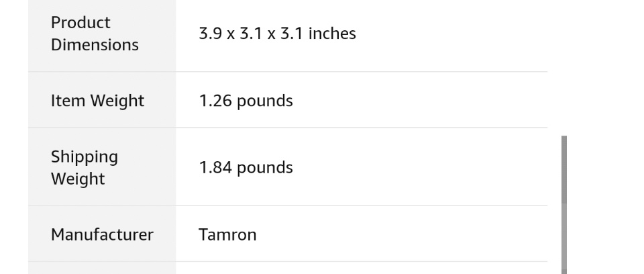Screen dimensions: 644x274
Task: Select the 3.9 x 3.1 x 3.1 inches value
Action: [x=277, y=34]
